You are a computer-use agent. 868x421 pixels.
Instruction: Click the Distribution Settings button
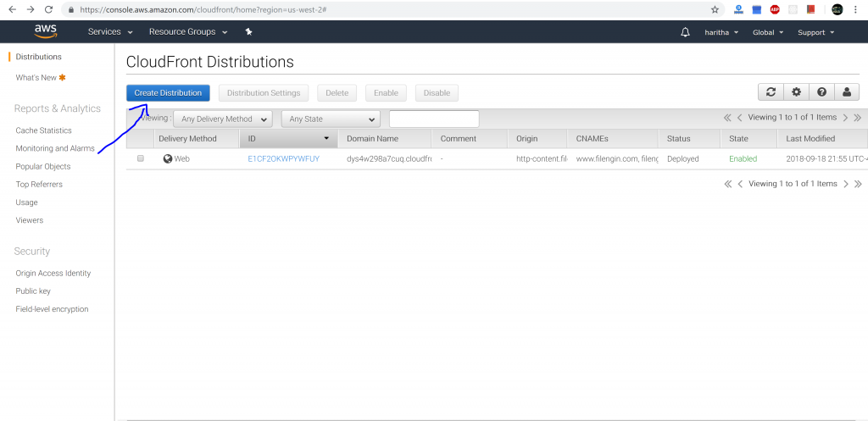tap(264, 93)
